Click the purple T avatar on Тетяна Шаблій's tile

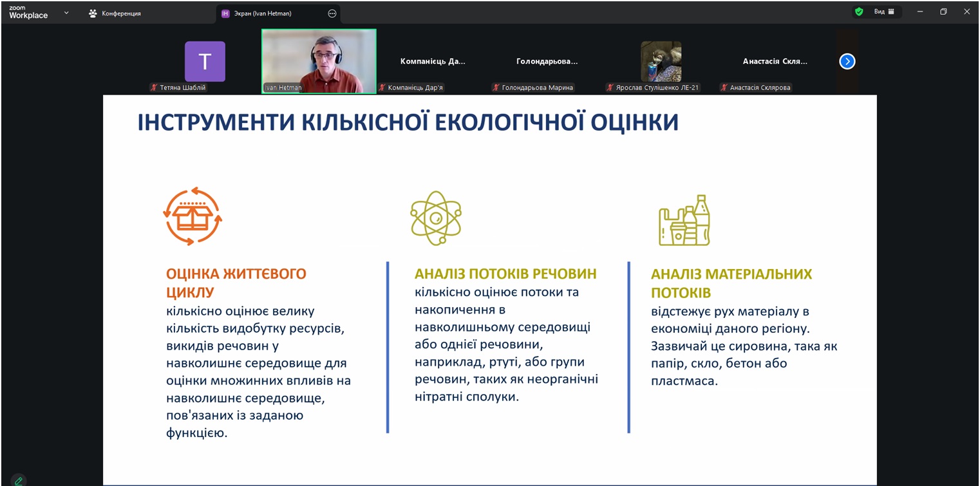coord(205,61)
